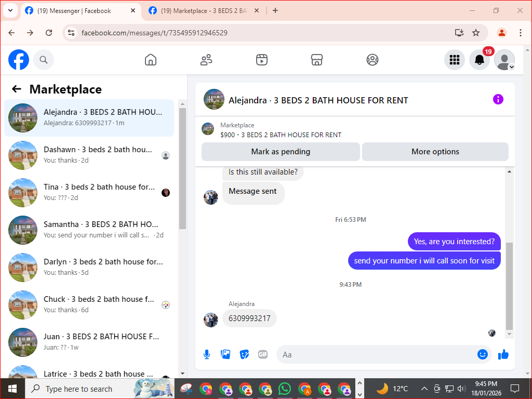Click the chat header house thumbnail

[214, 99]
